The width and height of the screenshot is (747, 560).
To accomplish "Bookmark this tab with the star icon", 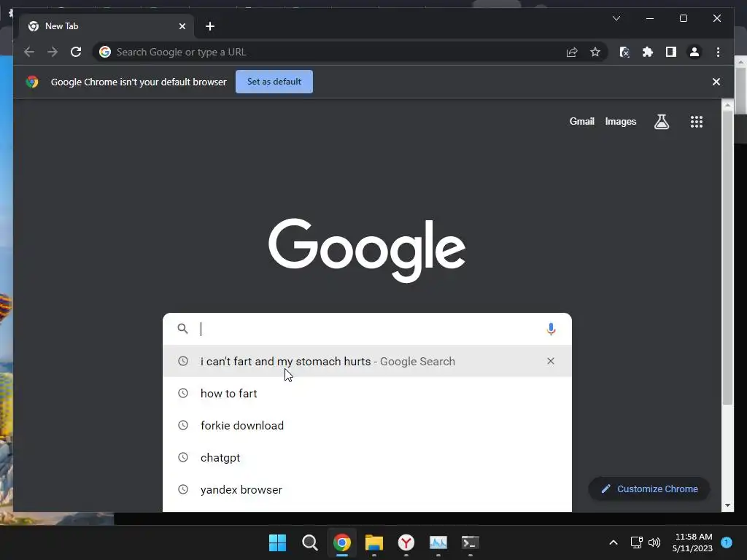I will [x=595, y=52].
